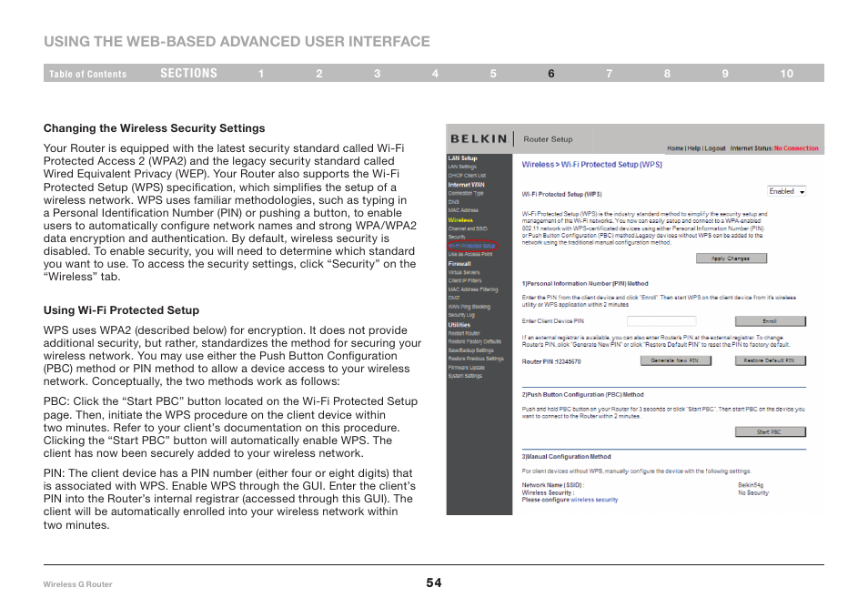Open MAC Address Filtering in the sidebar
868x608 pixels.
(473, 289)
